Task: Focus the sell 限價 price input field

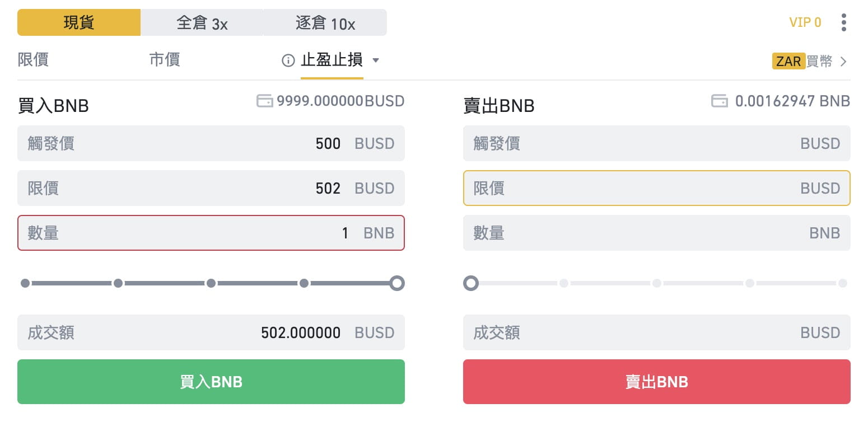Action: pyautogui.click(x=657, y=188)
